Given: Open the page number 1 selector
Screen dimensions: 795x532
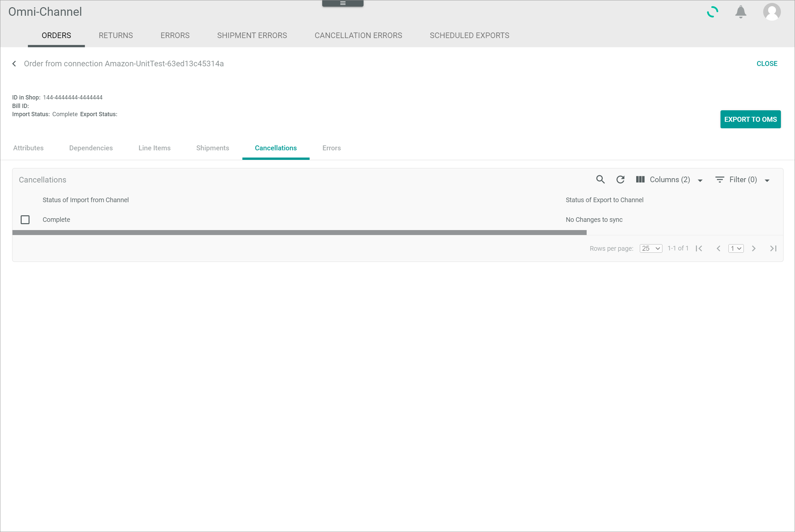Looking at the screenshot, I should 736,248.
